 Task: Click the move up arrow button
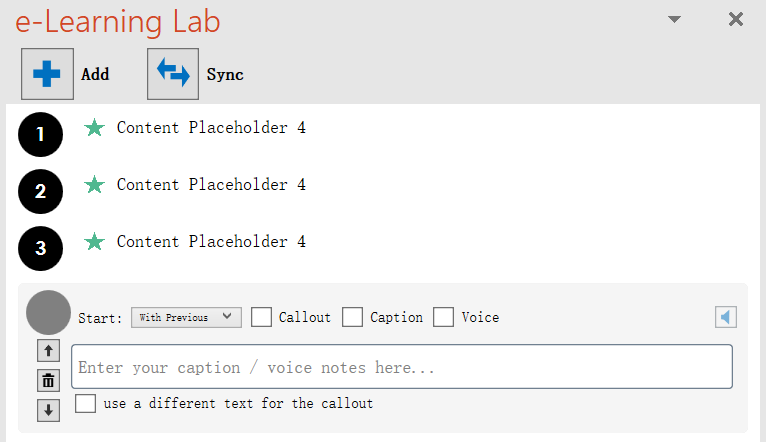point(48,351)
